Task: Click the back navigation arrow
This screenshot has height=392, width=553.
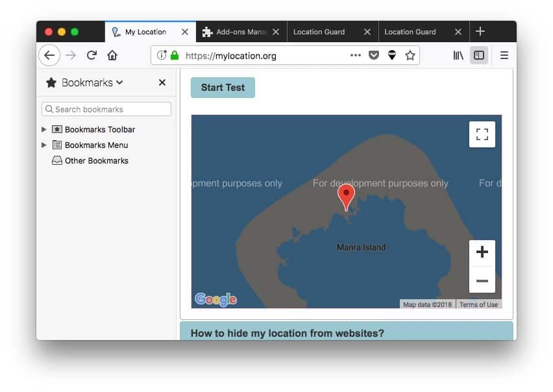Action: pos(49,56)
